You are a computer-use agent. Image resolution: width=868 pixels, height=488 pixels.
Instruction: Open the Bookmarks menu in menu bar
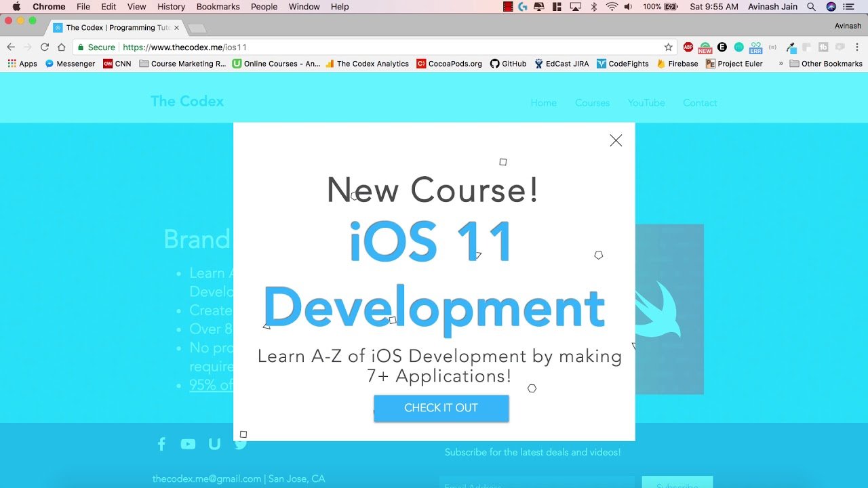pos(218,7)
